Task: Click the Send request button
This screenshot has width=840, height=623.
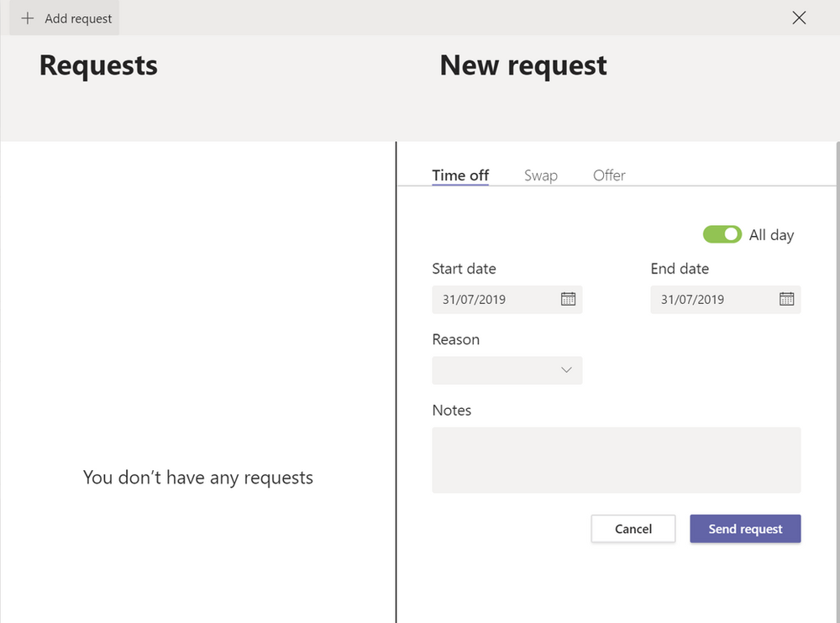Action: 745,529
